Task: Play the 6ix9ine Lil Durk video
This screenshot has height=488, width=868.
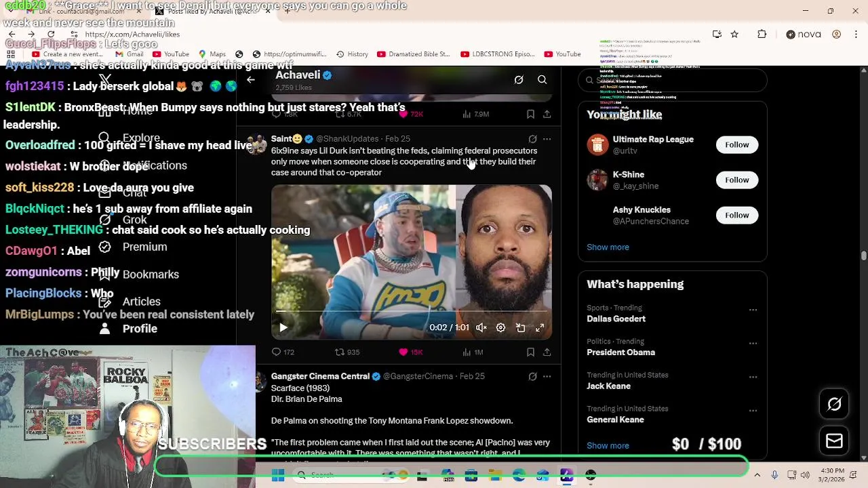Action: tap(283, 328)
